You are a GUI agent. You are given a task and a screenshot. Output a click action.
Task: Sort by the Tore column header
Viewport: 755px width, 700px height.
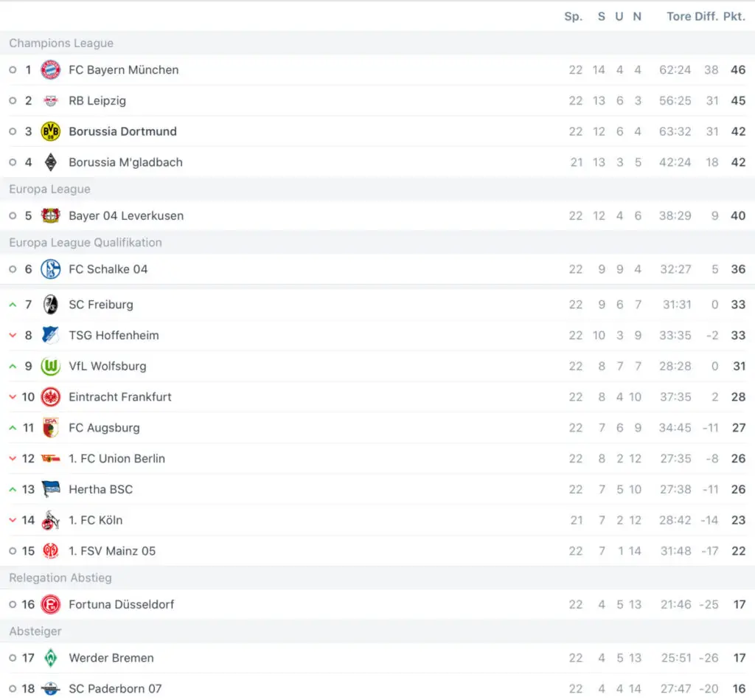(679, 16)
